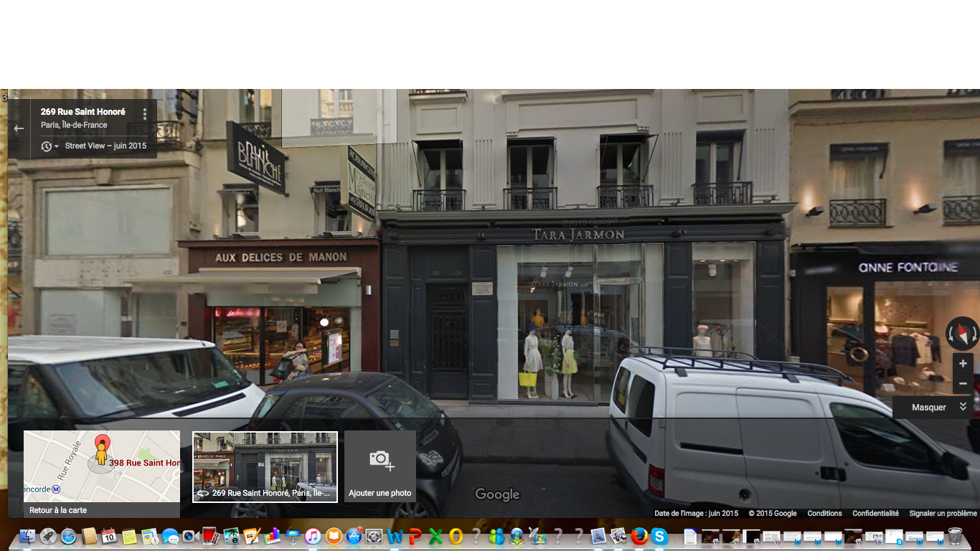This screenshot has width=980, height=551.
Task: Open the Contacts app in the dock
Action: point(89,536)
